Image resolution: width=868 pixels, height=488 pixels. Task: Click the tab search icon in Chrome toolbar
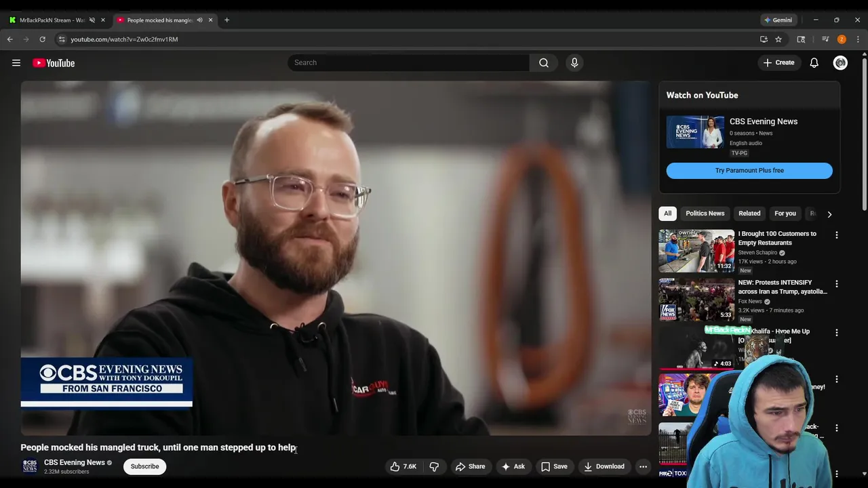point(801,39)
